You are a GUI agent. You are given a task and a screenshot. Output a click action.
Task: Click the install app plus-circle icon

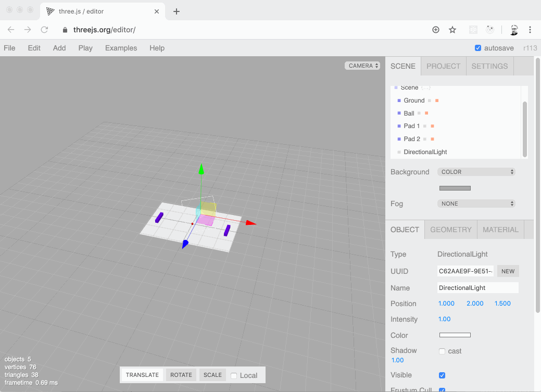point(436,30)
